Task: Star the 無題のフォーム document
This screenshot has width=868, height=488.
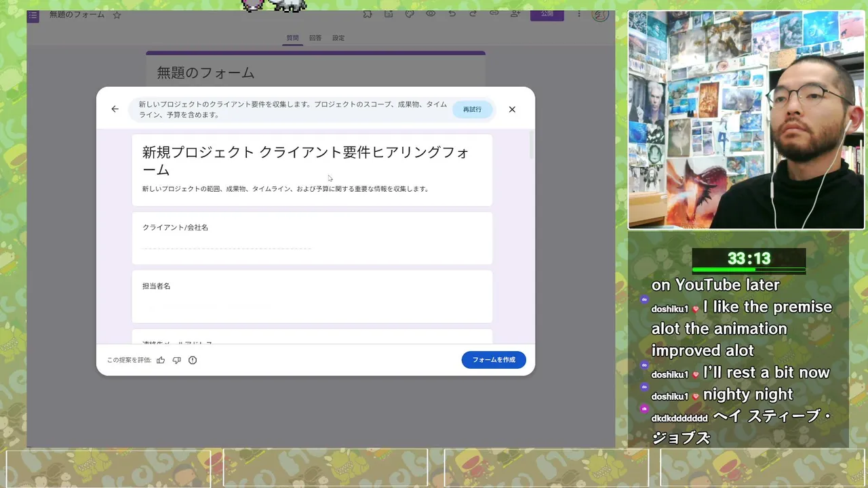Action: point(117,15)
